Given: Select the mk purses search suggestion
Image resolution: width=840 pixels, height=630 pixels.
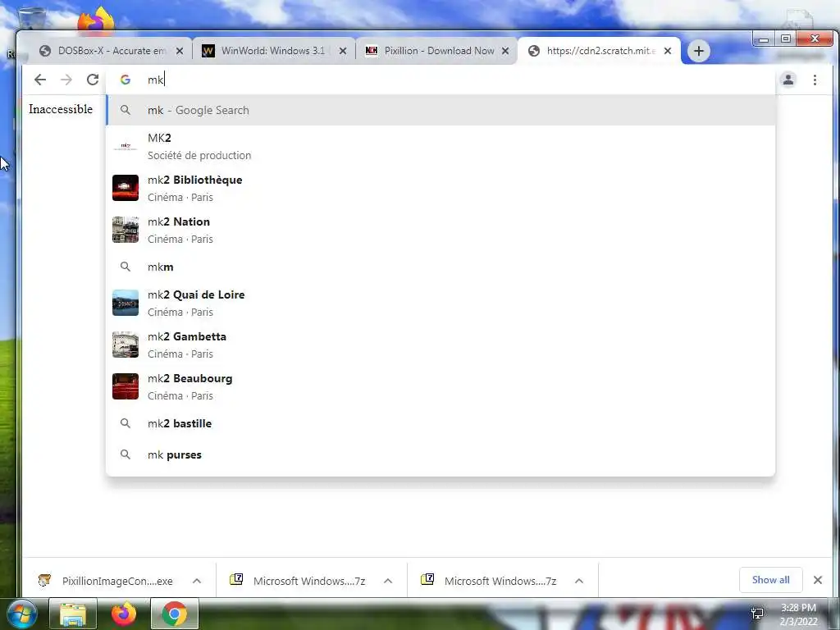Looking at the screenshot, I should click(x=441, y=454).
